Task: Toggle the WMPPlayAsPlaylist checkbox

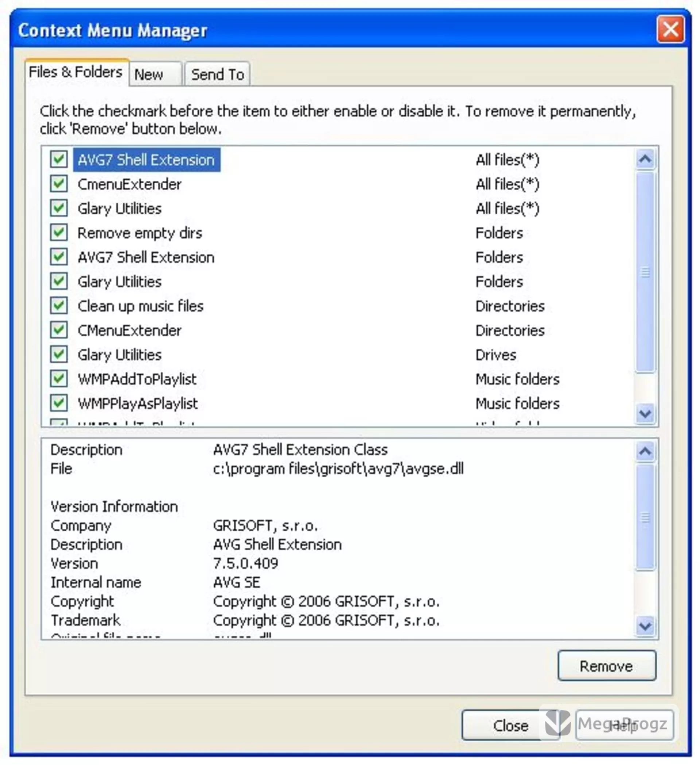Action: [59, 403]
